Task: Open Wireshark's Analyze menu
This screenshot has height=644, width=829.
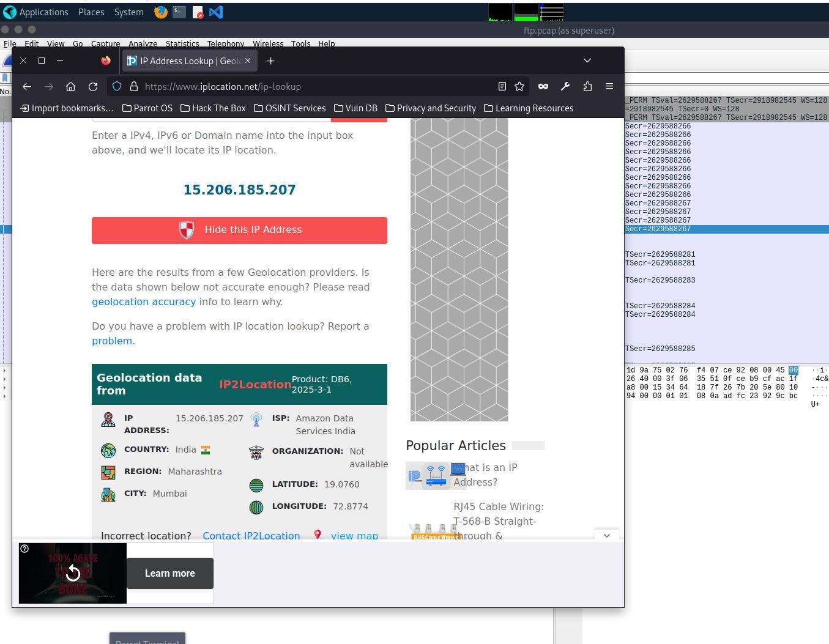Action: pyautogui.click(x=143, y=43)
